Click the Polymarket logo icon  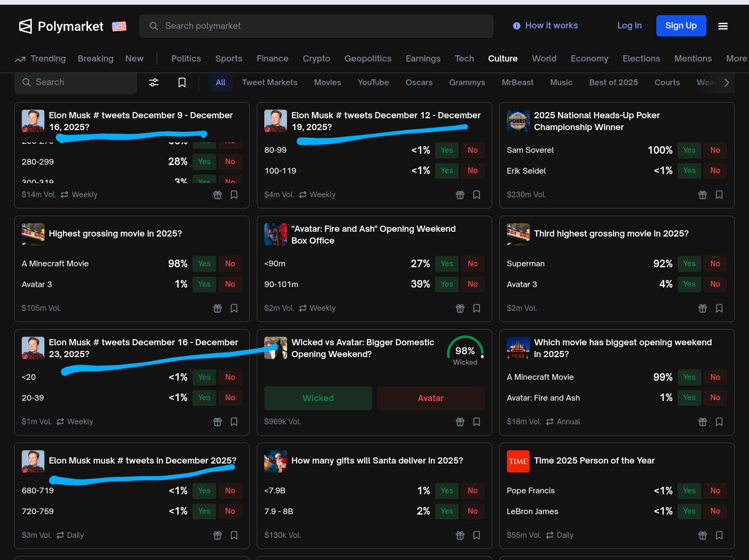click(26, 26)
